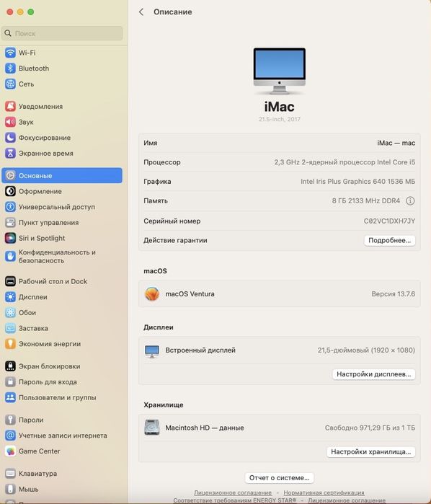
Task: Click the Фокусирование moon icon
Action: tap(10, 138)
